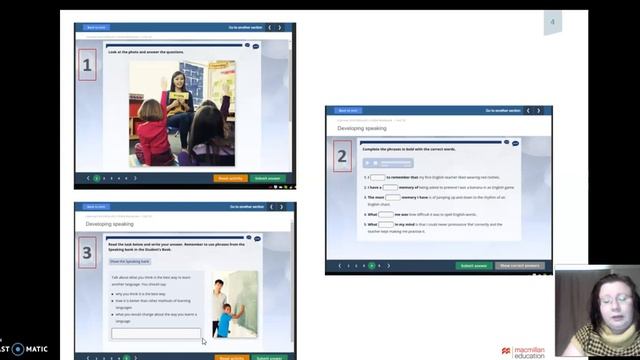Image resolution: width=640 pixels, height=360 pixels.
Task: Click Submit answer under the classroom photo
Action: [x=268, y=178]
